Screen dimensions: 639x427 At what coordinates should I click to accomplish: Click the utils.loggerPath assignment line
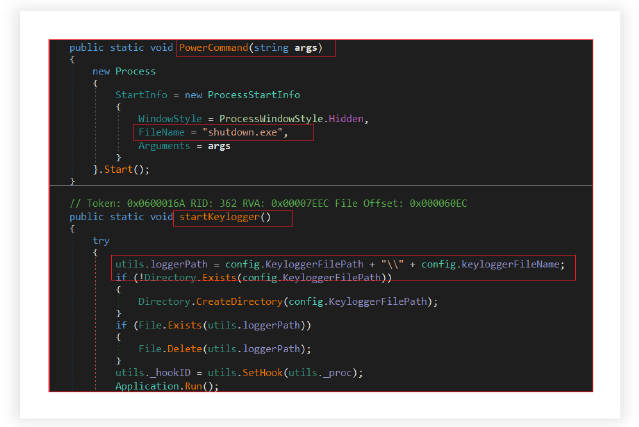(x=340, y=264)
